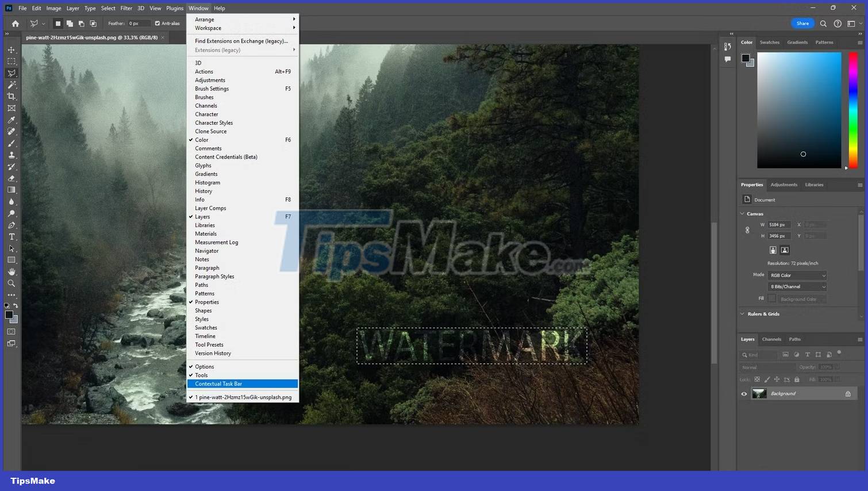Open the Histogram panel from Window menu
The width and height of the screenshot is (868, 491).
208,182
